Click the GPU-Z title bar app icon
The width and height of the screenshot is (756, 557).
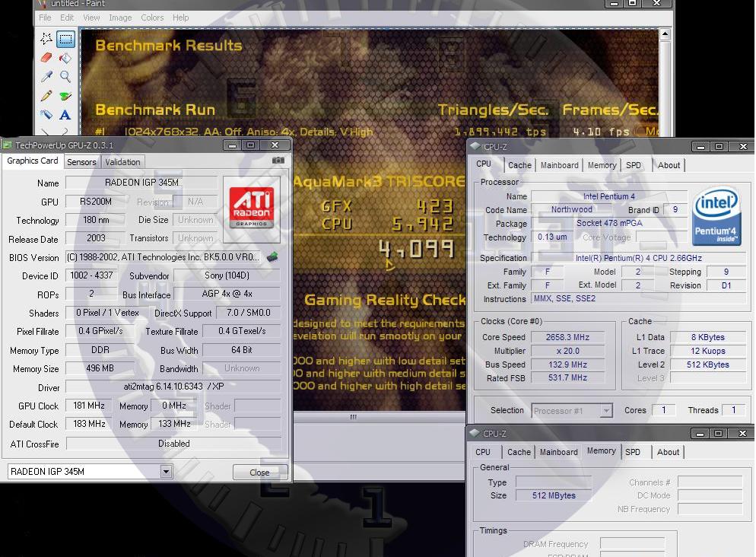(8, 145)
